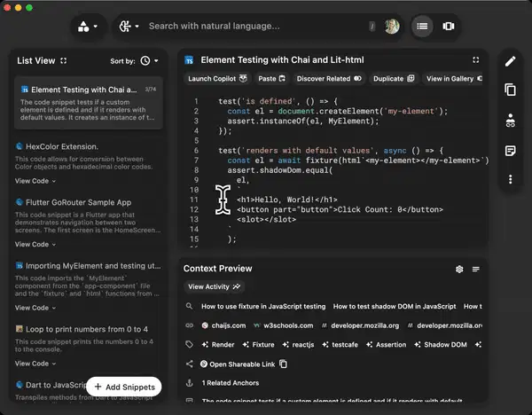The image size is (532, 415).
Task: Click 1 Related Anchors
Action: click(231, 383)
